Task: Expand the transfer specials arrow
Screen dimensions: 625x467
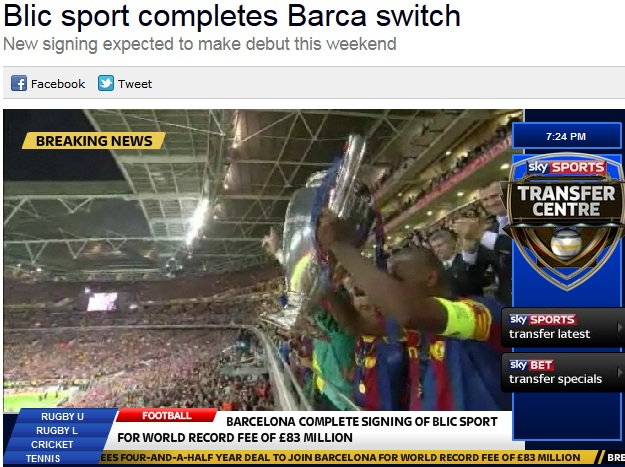Action: click(619, 373)
